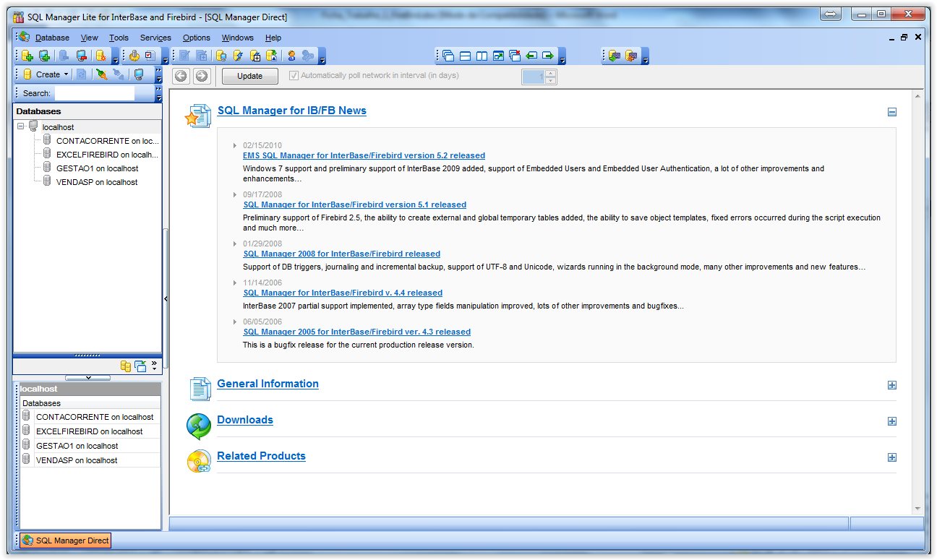This screenshot has height=560, width=937.
Task: Tile windows vertically icon
Action: coord(482,56)
